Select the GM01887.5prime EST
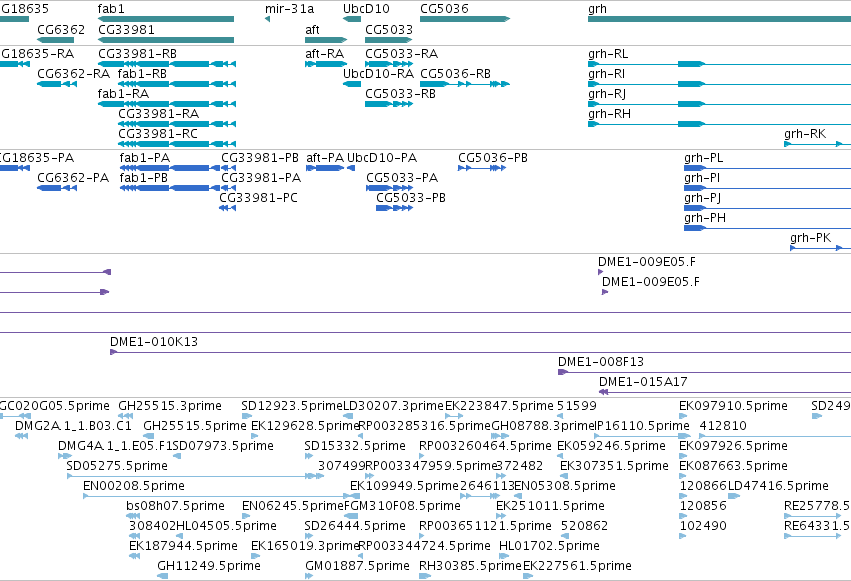The height and width of the screenshot is (581, 851). (309, 577)
